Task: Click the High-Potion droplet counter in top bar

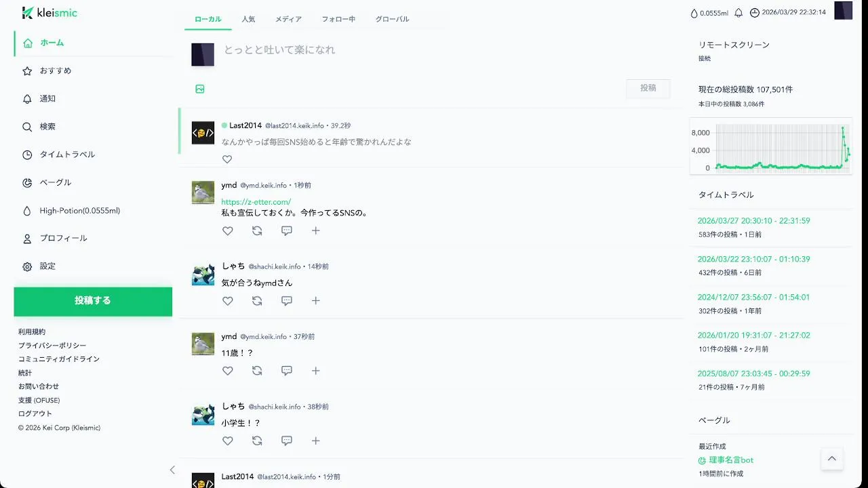Action: (x=709, y=13)
